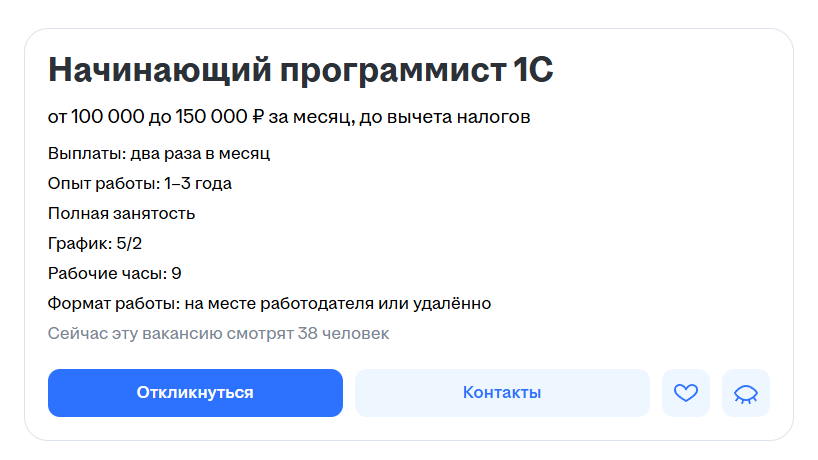
Task: Click the Формат работы line mentioning удалённо
Action: click(x=270, y=304)
